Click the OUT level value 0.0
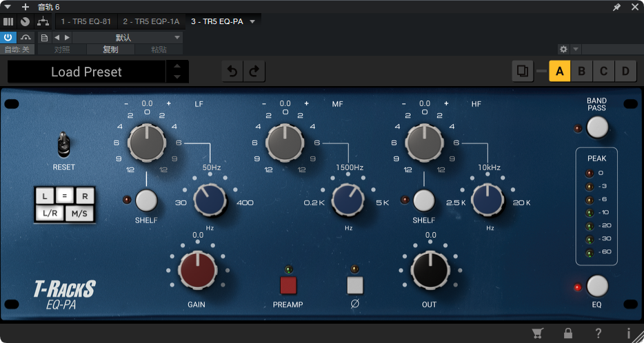Image resolution: width=644 pixels, height=343 pixels. [x=430, y=235]
